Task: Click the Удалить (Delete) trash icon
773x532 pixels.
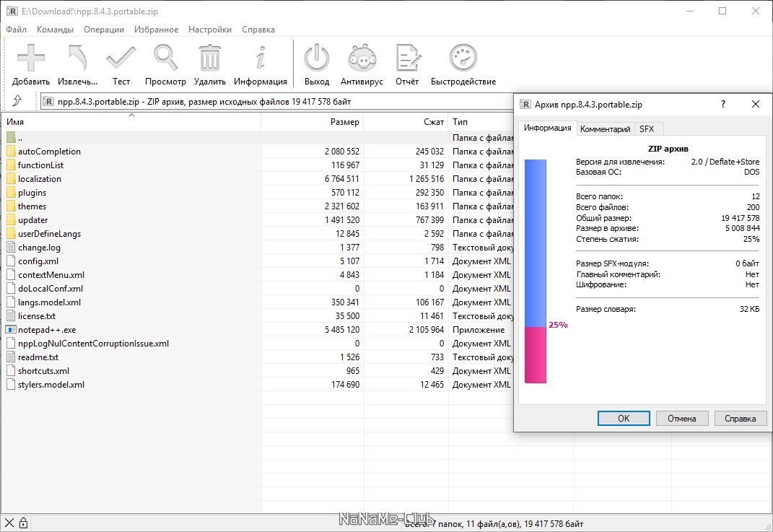Action: click(209, 64)
